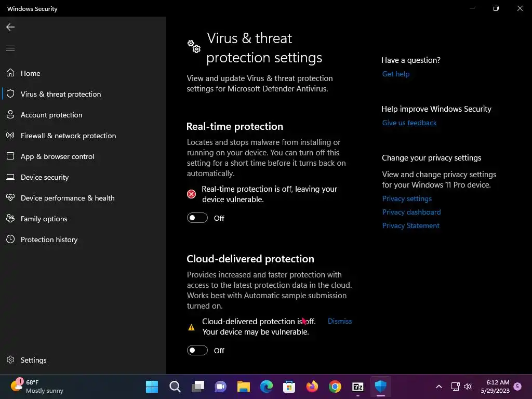Click the network icon in system tray
Image resolution: width=532 pixels, height=399 pixels.
point(455,387)
